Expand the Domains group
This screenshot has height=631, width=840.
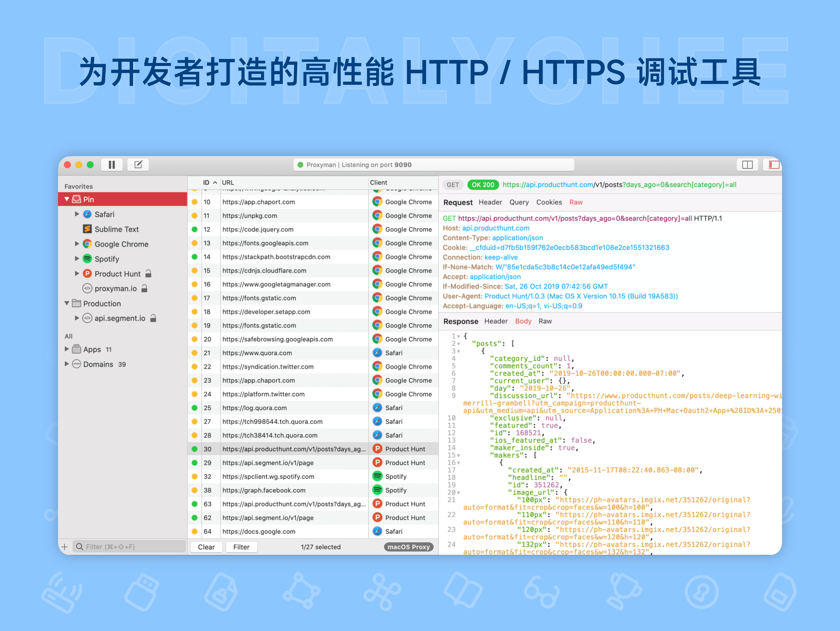click(x=67, y=364)
